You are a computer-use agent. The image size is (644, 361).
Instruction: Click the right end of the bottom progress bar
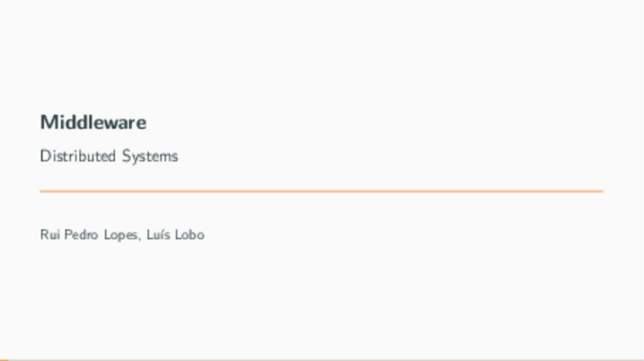[x=640, y=359]
